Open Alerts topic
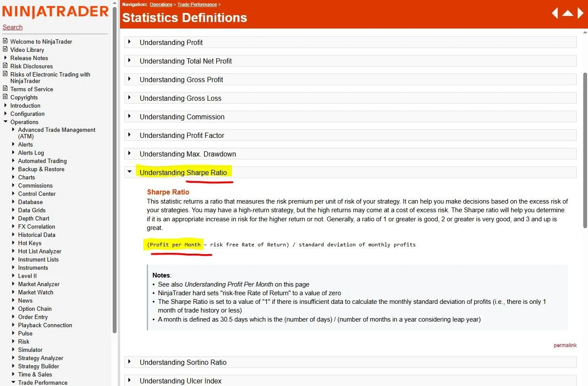The width and height of the screenshot is (588, 386). point(25,144)
